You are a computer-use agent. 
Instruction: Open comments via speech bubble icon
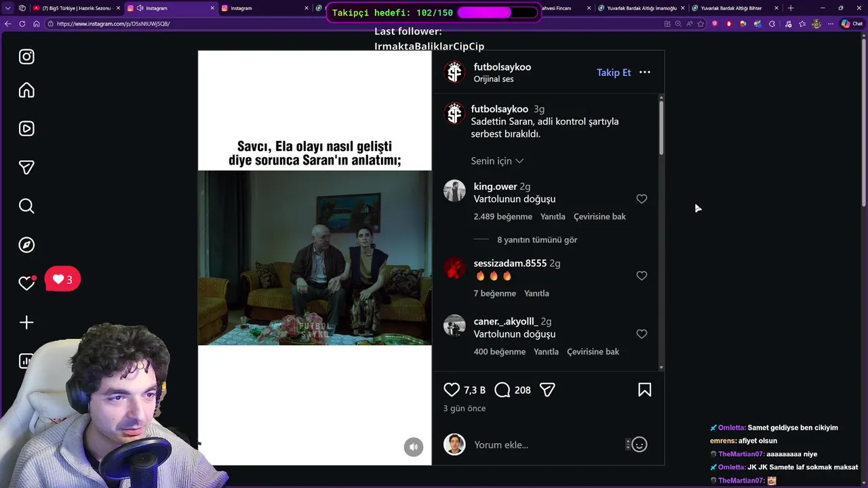pos(502,390)
